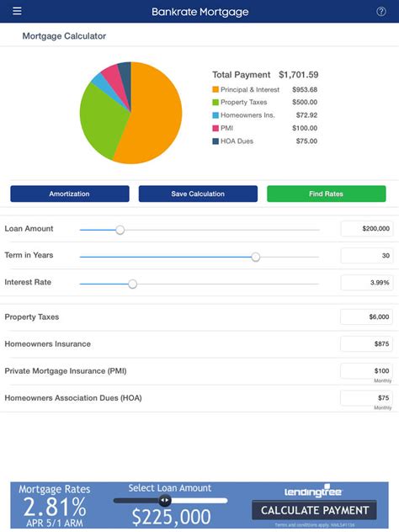This screenshot has height=532, width=399.
Task: Click the dark blue HOA Dues legend swatch
Action: (215, 141)
